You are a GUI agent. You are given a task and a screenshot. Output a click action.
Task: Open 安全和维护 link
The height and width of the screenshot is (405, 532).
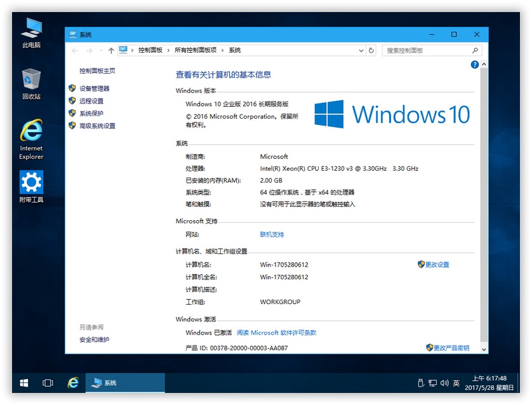pyautogui.click(x=95, y=340)
